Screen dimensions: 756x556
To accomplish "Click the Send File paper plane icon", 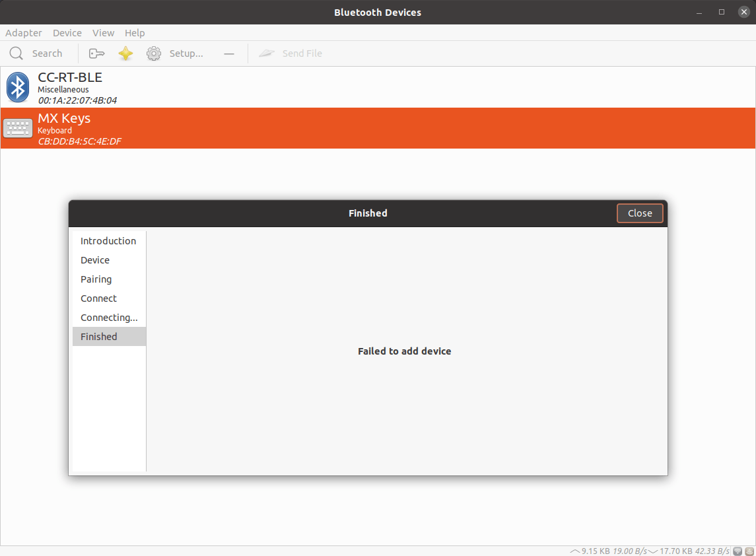I will (267, 53).
